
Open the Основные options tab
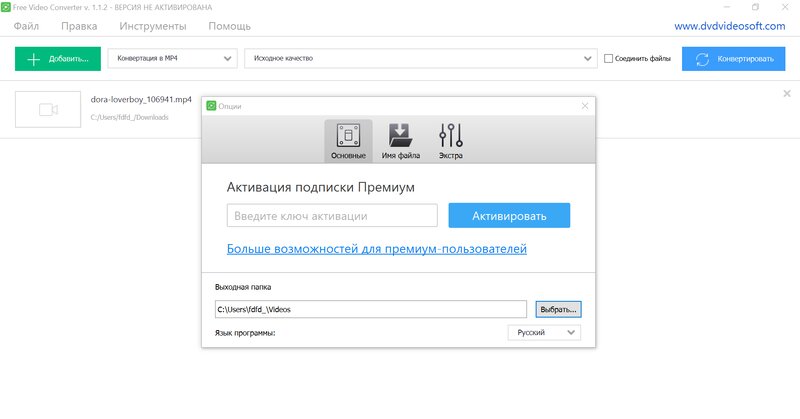coord(348,141)
